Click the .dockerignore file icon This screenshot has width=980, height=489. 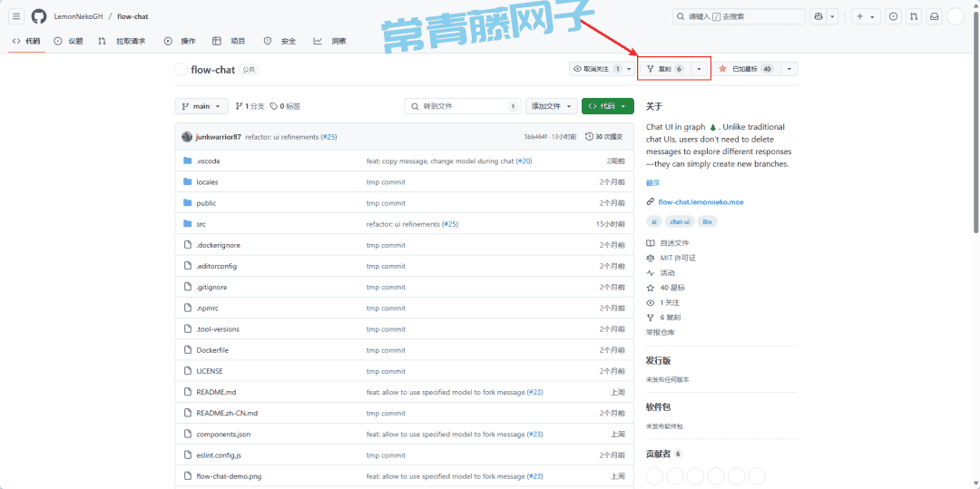(x=187, y=245)
